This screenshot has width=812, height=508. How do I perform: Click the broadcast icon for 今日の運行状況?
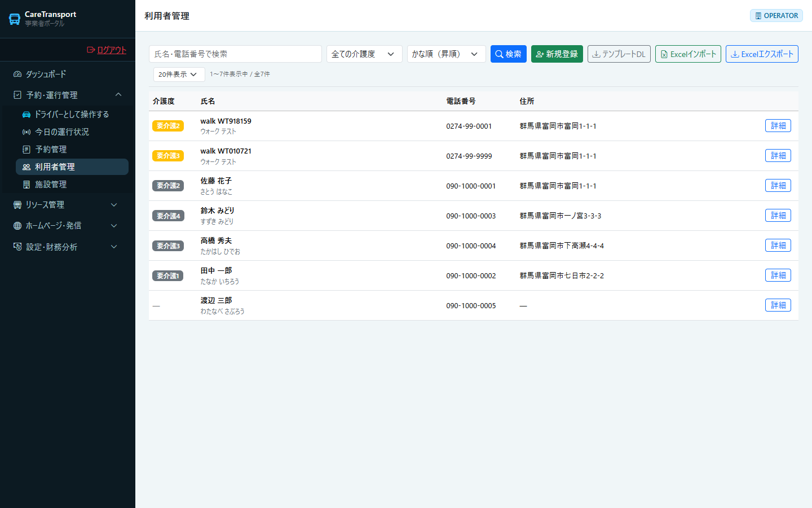point(27,132)
